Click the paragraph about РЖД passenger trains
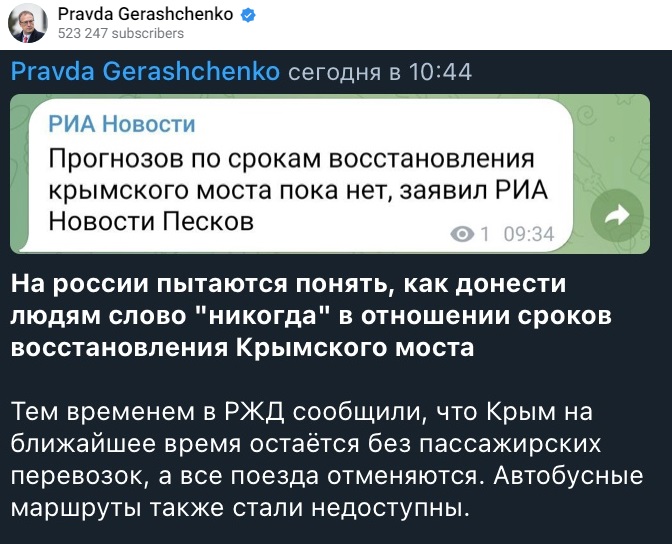This screenshot has height=544, width=672. 327,460
